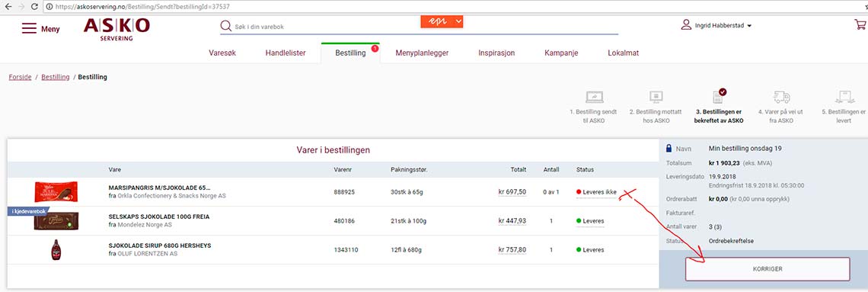This screenshot has width=868, height=292.
Task: Click green status dot for Selskaps Sjokolade
Action: pos(579,220)
